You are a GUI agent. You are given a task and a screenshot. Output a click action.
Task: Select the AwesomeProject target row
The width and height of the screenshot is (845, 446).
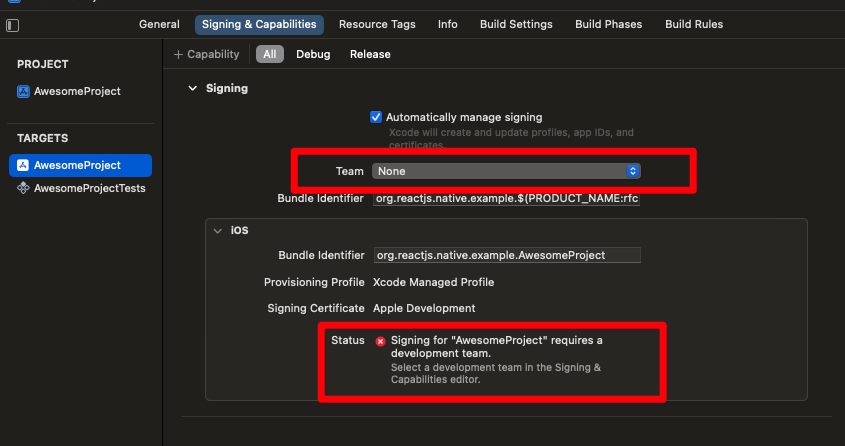click(80, 165)
